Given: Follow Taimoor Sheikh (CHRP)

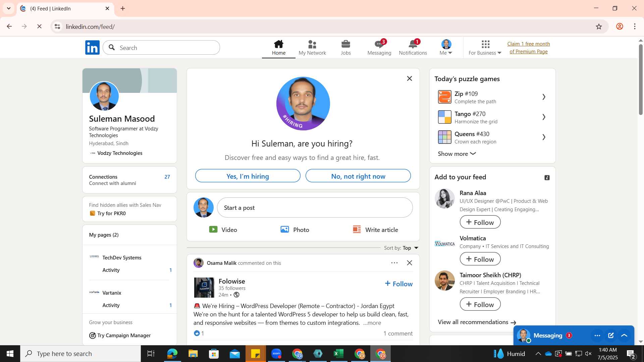Looking at the screenshot, I should pos(480,304).
